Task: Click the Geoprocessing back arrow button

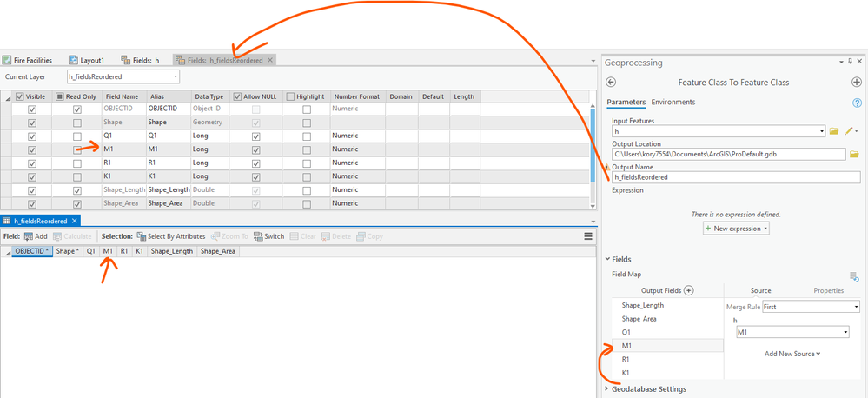Action: 611,82
